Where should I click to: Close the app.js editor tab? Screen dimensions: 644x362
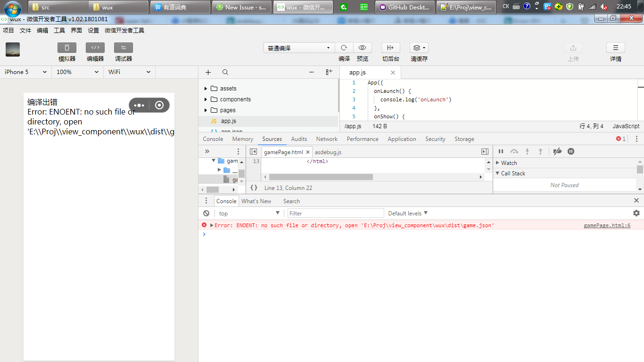[x=393, y=73]
